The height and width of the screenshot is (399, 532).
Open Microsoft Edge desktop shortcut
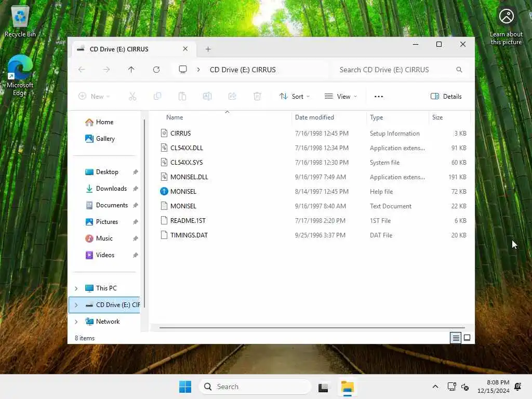(x=20, y=75)
